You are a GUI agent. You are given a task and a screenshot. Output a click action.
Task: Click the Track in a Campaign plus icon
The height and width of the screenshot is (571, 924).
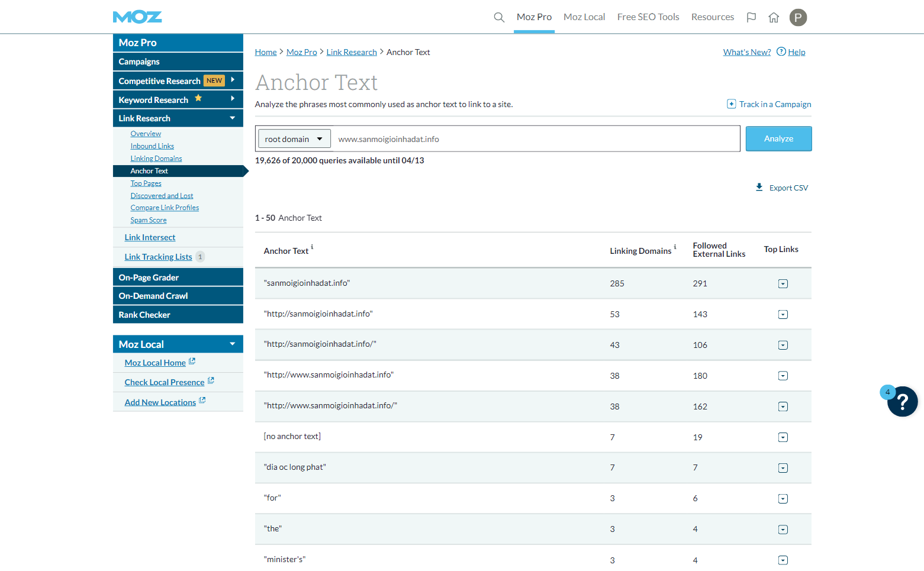click(732, 104)
